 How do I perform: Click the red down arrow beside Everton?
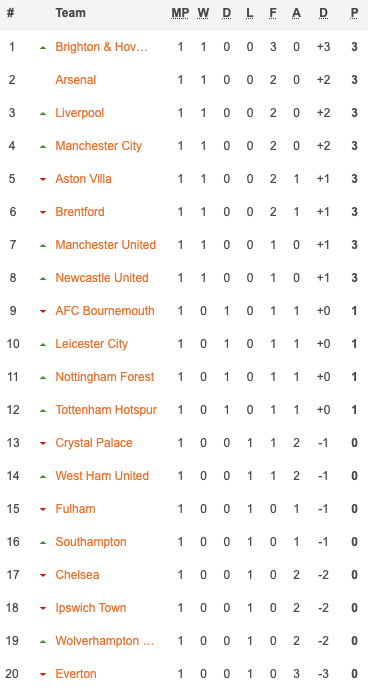pyautogui.click(x=43, y=675)
